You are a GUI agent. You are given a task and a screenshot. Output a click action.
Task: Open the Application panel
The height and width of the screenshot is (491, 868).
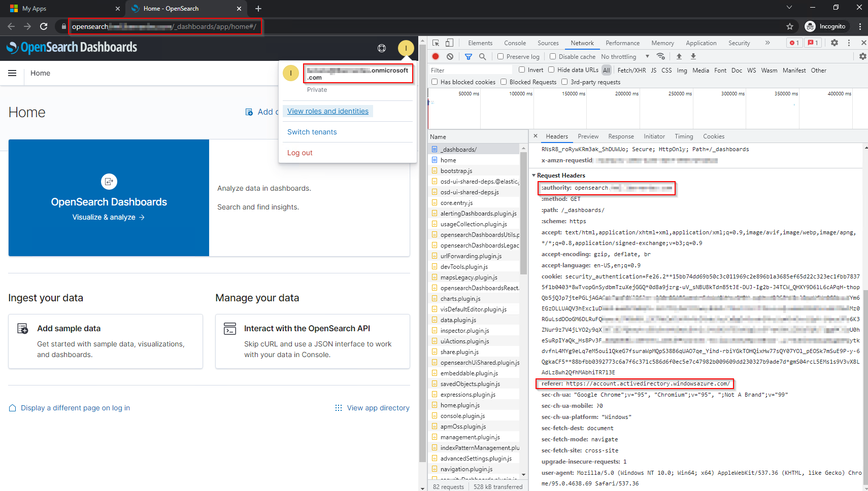coord(701,43)
